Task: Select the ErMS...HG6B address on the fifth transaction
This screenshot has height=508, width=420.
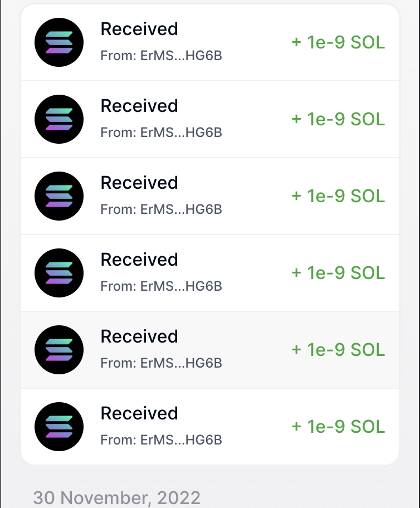Action: tap(160, 363)
